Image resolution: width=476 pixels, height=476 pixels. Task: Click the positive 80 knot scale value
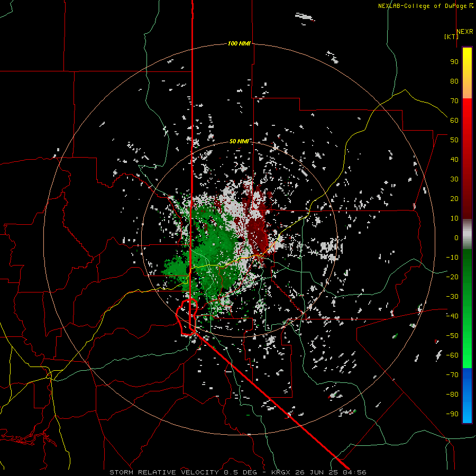pos(454,81)
